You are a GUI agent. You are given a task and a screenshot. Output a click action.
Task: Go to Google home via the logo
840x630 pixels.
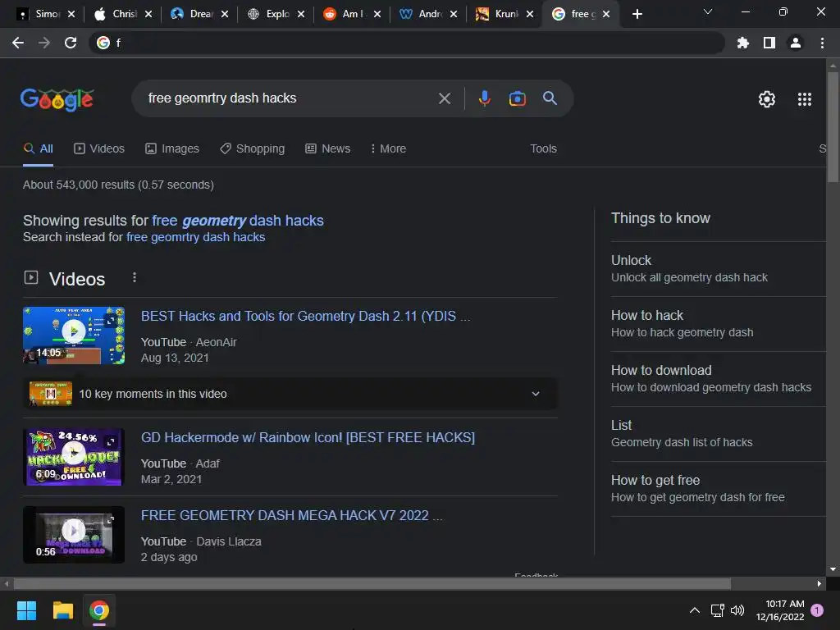pos(57,99)
